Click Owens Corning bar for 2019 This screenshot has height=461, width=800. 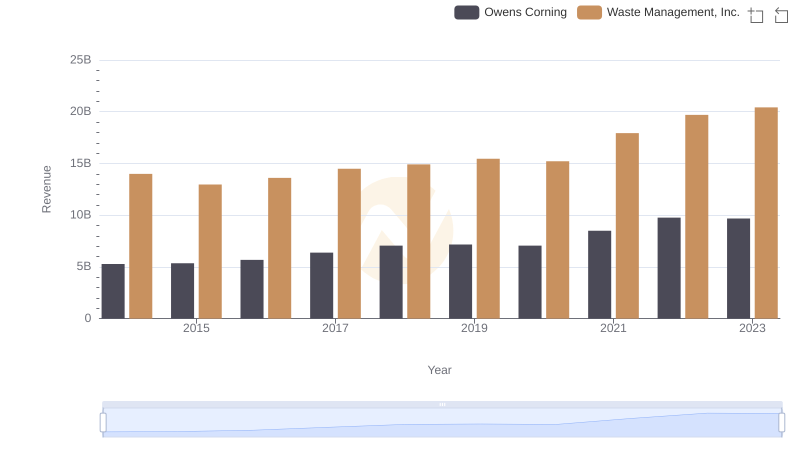[x=460, y=281]
